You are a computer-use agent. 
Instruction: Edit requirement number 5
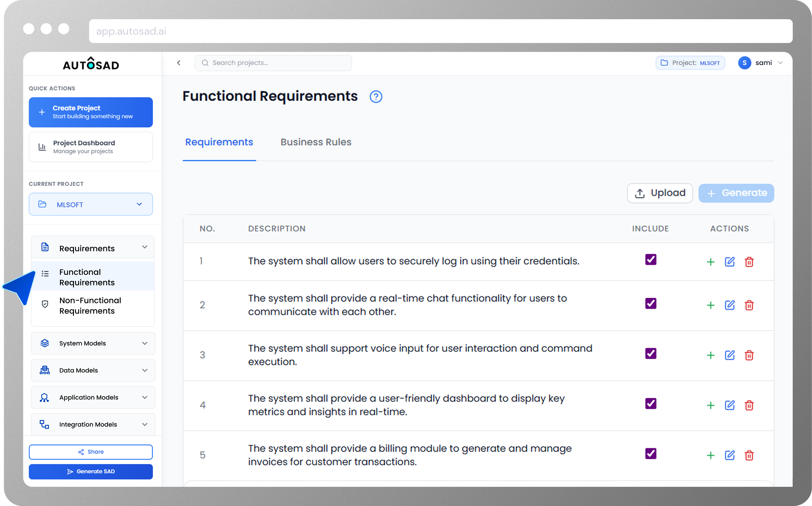click(730, 455)
